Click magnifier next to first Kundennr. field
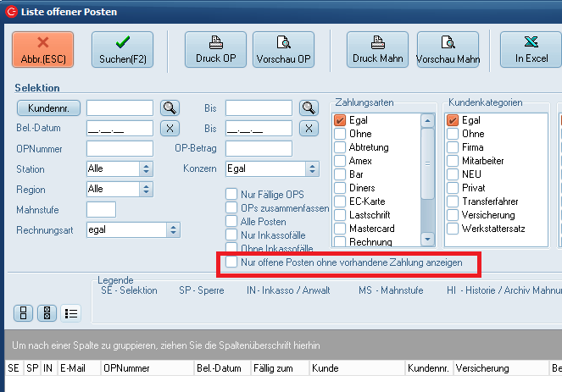This screenshot has height=392, width=562. 170,108
